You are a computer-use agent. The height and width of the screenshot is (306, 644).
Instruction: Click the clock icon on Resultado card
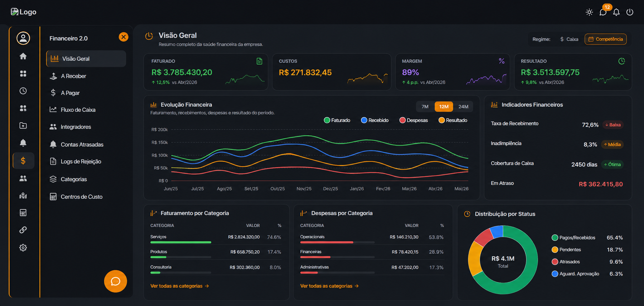point(622,61)
